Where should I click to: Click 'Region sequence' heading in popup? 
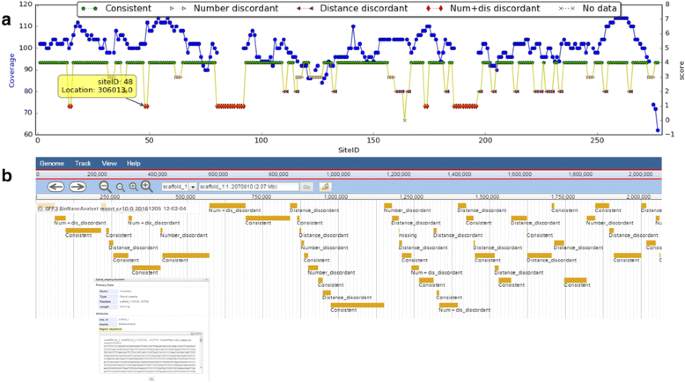click(111, 329)
